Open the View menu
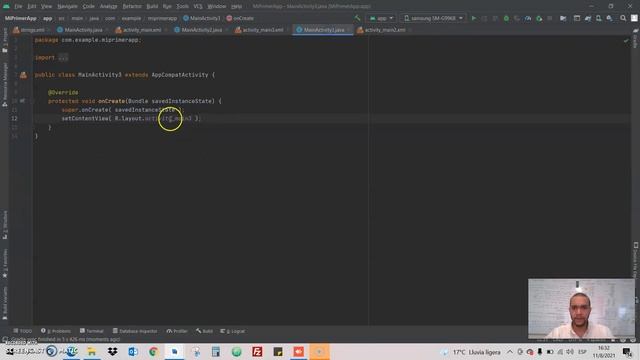640x360 pixels. tap(47, 6)
